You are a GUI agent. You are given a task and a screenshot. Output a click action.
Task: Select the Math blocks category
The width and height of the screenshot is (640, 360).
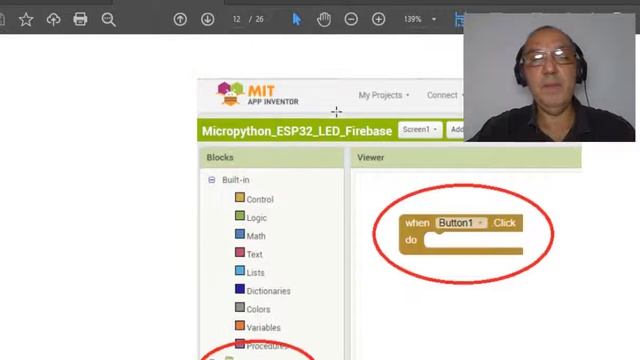(256, 236)
